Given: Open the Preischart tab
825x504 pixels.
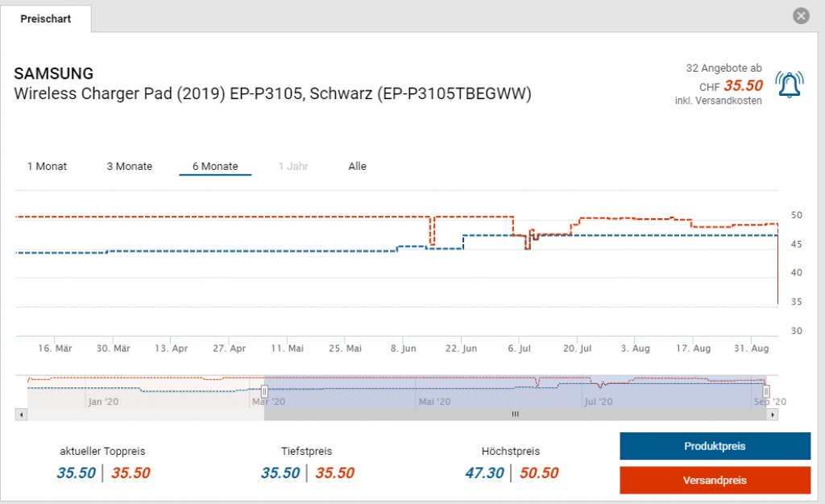Looking at the screenshot, I should pyautogui.click(x=46, y=19).
